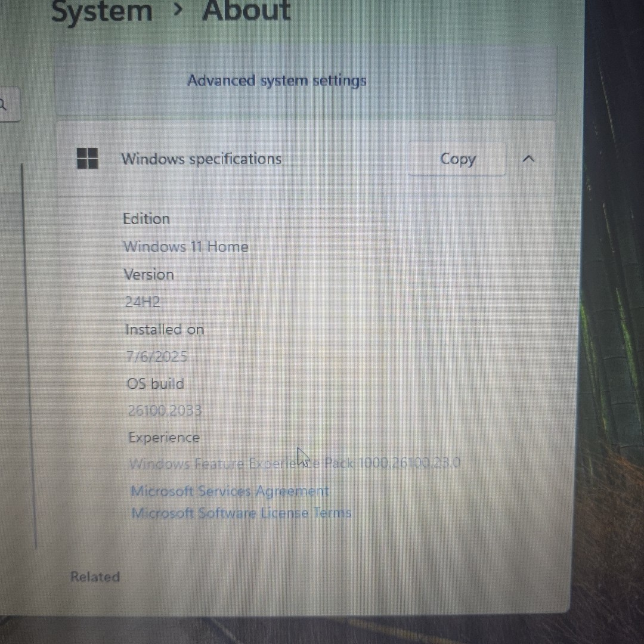Open Microsoft Software License Terms link
Viewport: 644px width, 644px height.
pyautogui.click(x=241, y=513)
